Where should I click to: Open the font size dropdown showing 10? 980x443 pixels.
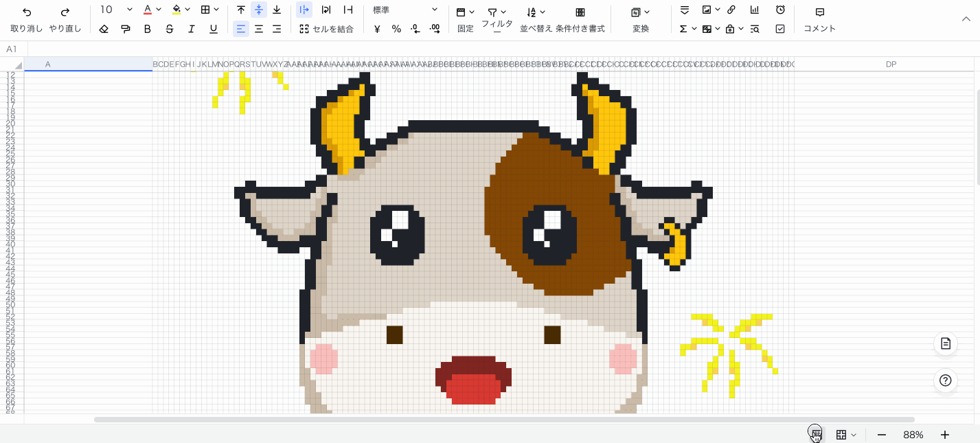115,10
